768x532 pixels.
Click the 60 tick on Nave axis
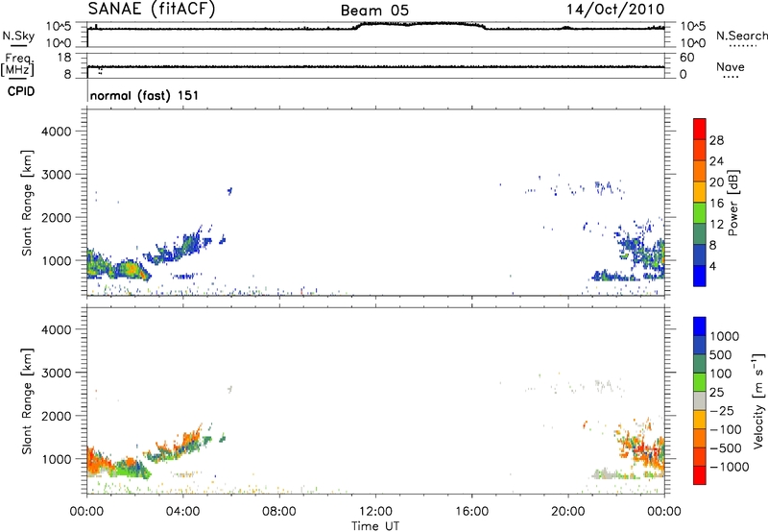click(x=686, y=58)
